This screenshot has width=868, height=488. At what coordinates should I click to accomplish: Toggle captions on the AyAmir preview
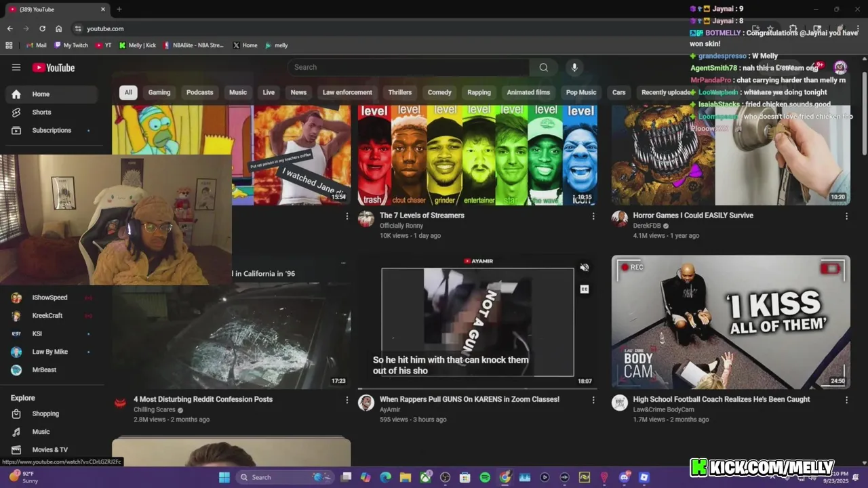coord(585,289)
